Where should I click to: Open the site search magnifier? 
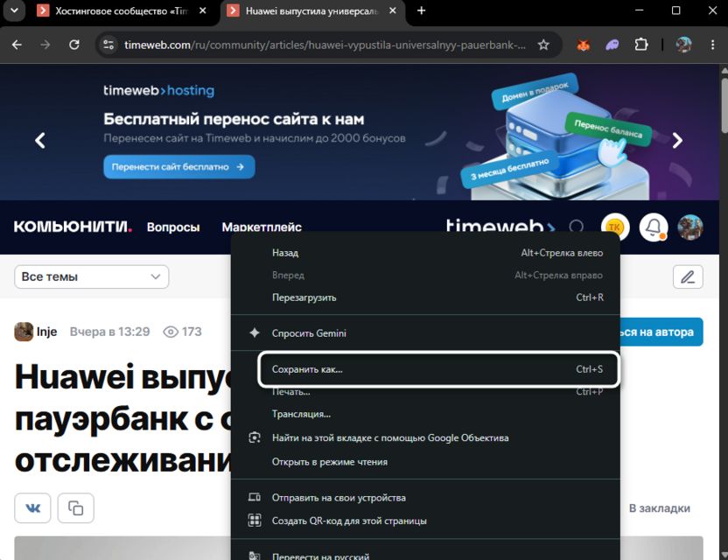point(577,227)
